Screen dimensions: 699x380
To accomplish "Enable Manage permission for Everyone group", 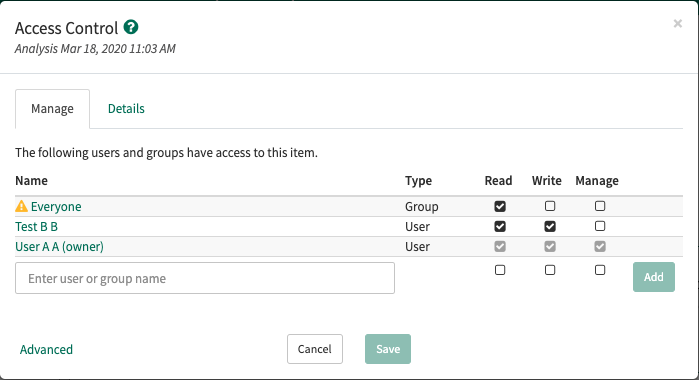I will coord(600,206).
